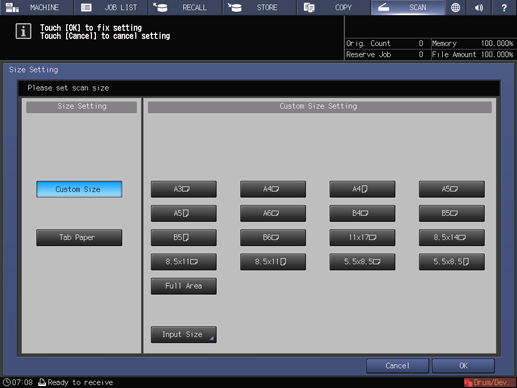This screenshot has height=388, width=517.
Task: Pick B5 portrait size
Action: 184,237
